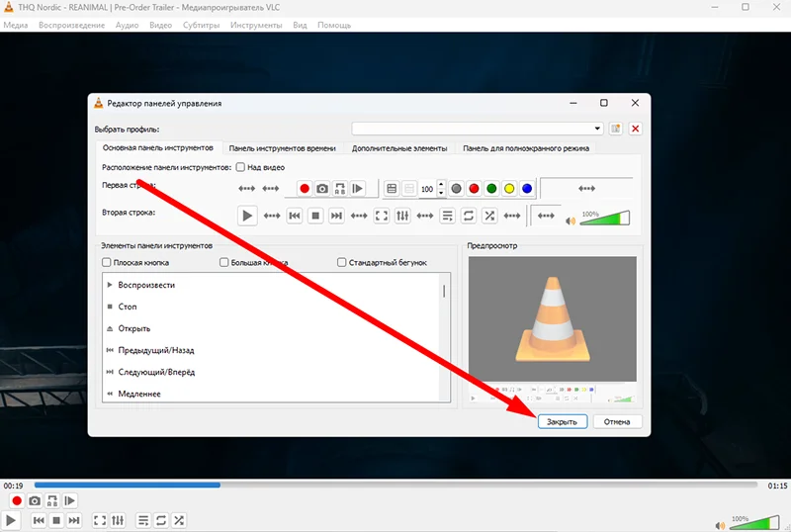Open extended settings equalizer in bottom controls
This screenshot has width=791, height=532.
tap(118, 520)
